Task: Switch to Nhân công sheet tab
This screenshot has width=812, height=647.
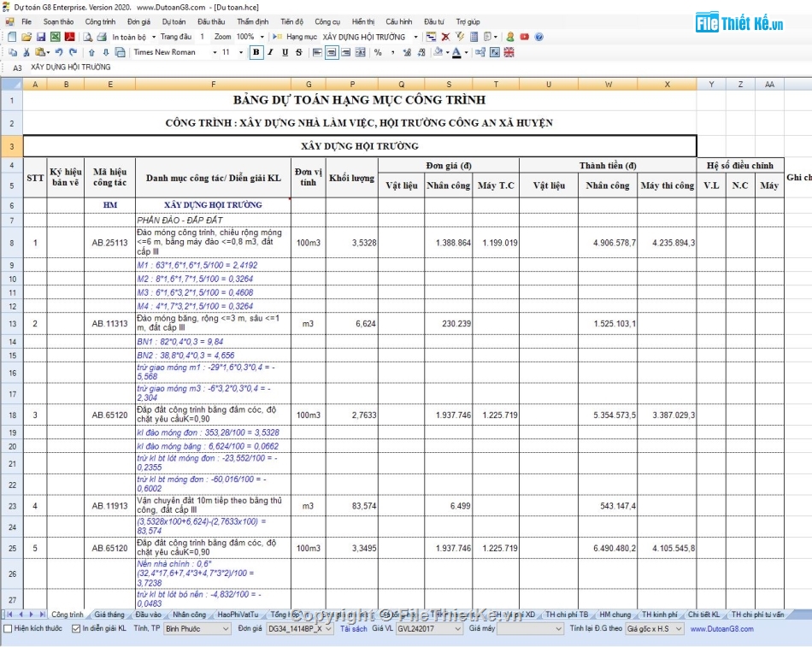Action: [189, 615]
